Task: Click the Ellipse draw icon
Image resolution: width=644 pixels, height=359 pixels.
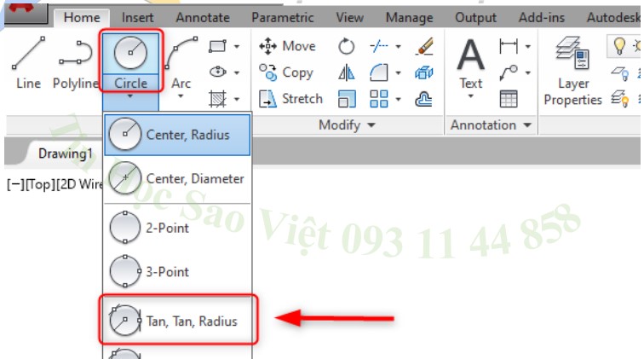Action: (218, 72)
